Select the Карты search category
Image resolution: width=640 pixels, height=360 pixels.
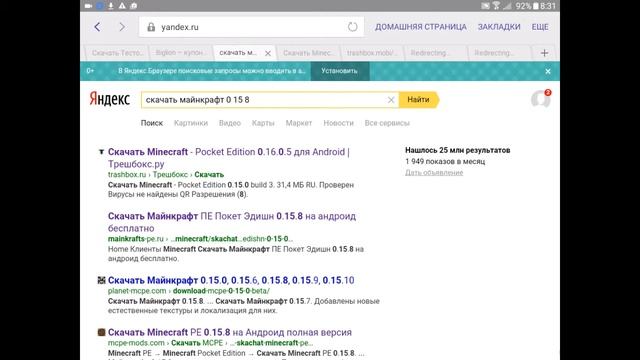pos(263,123)
